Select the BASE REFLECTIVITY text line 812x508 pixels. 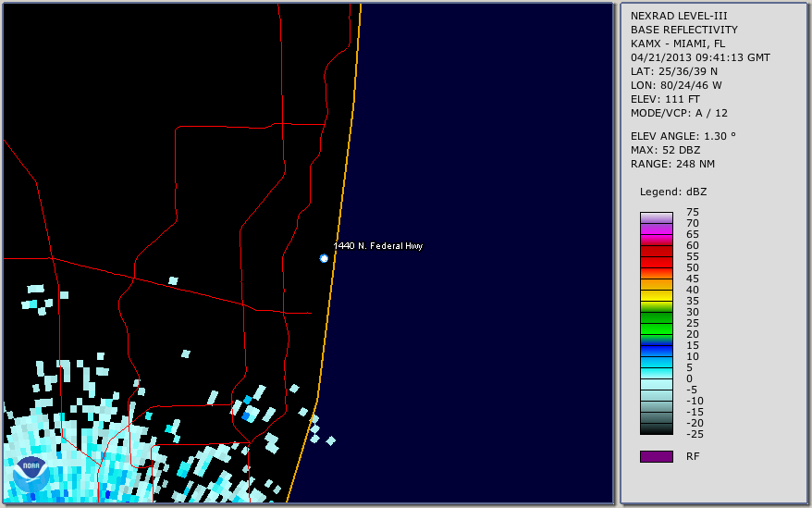coord(684,30)
